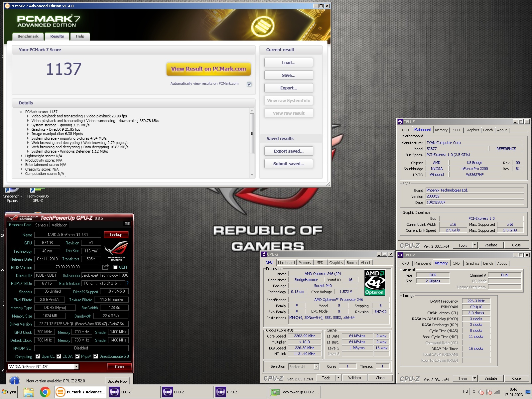Expand the Lightweight score row
This screenshot has width=532, height=399.
[22, 156]
